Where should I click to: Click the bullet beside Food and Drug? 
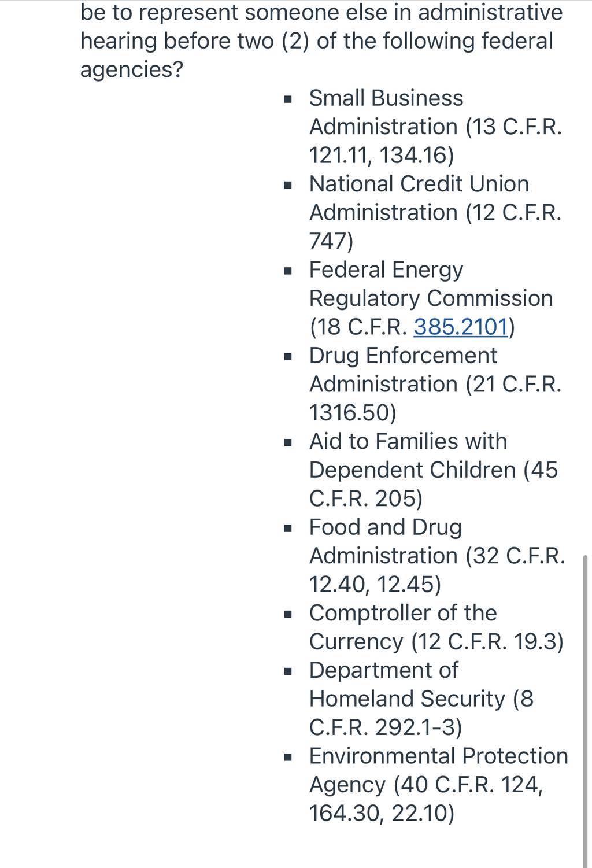288,528
